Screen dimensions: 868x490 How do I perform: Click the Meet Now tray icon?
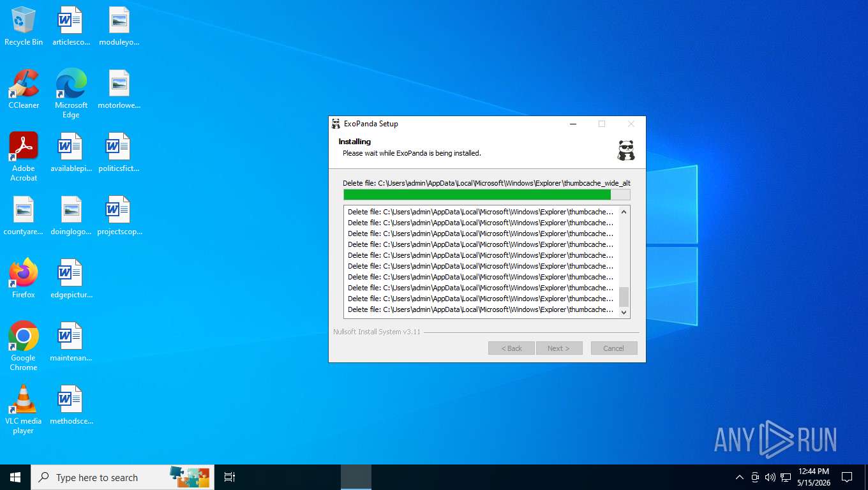(x=755, y=477)
